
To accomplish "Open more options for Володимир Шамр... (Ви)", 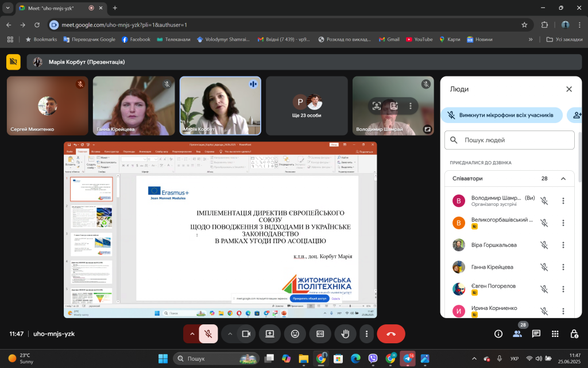I will (563, 201).
